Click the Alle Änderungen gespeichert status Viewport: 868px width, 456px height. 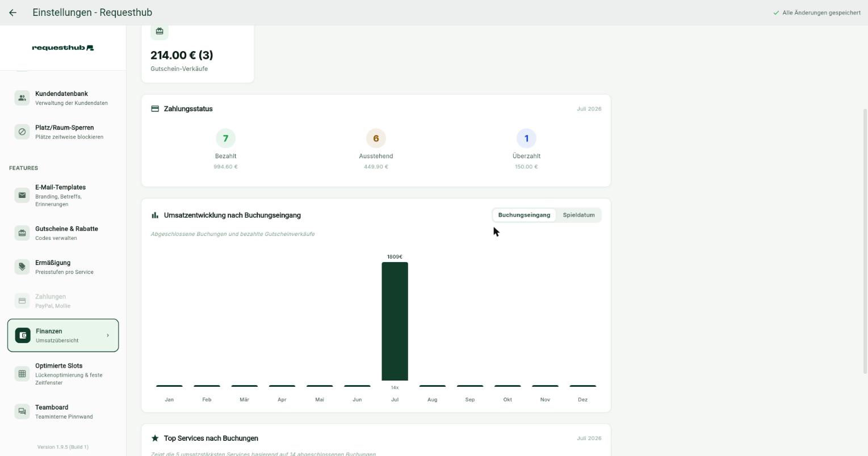[817, 12]
